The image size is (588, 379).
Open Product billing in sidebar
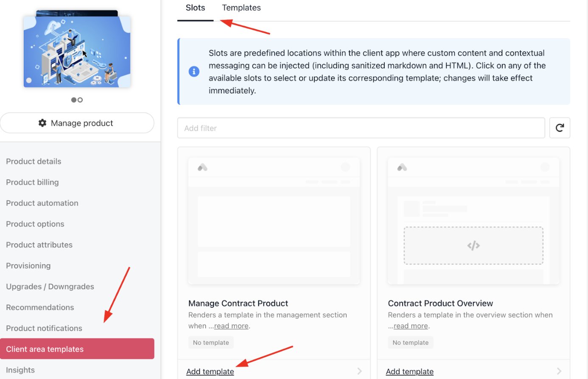[32, 182]
